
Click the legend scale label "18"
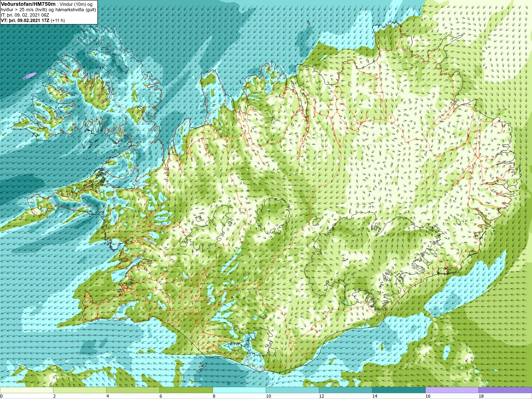pyautogui.click(x=481, y=396)
